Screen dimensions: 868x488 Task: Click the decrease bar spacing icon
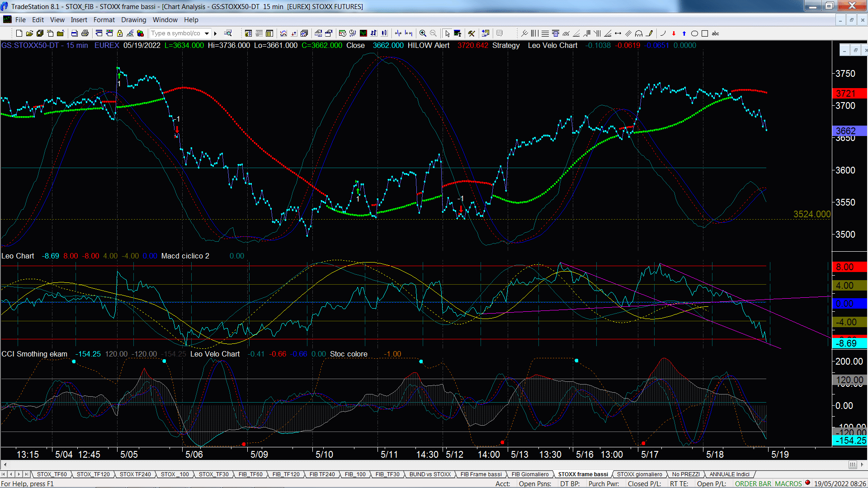[x=398, y=33]
